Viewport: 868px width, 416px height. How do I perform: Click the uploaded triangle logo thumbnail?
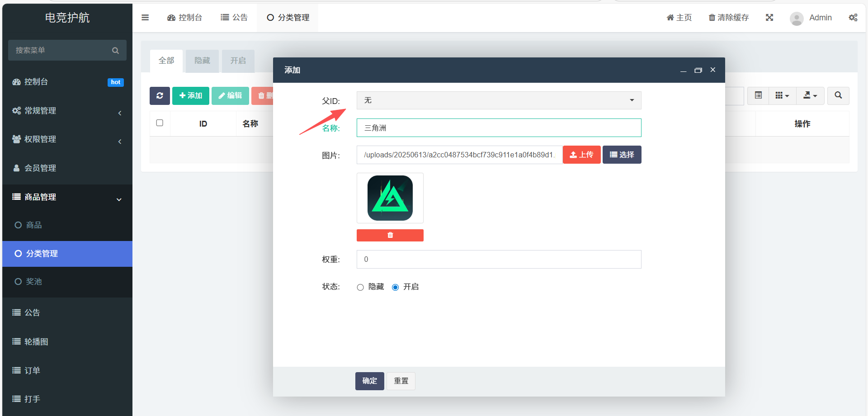tap(390, 198)
